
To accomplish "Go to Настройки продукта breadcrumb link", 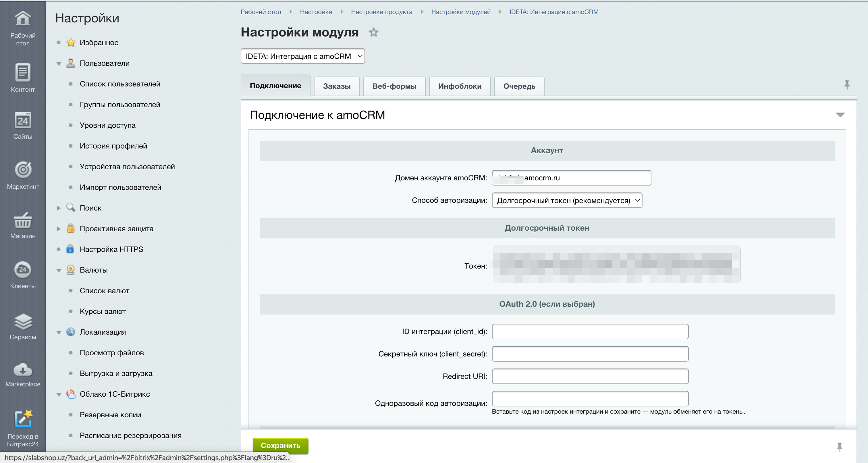I will (381, 12).
